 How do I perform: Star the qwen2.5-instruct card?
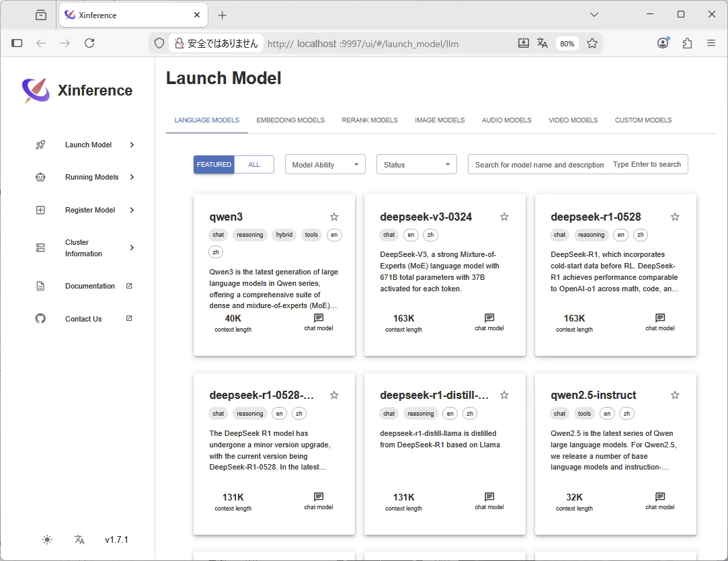(x=675, y=395)
